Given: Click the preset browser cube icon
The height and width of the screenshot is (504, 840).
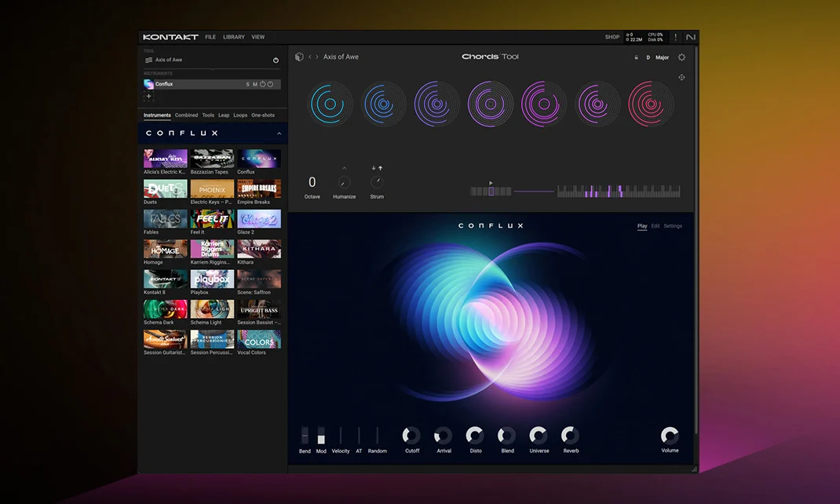Looking at the screenshot, I should point(299,57).
